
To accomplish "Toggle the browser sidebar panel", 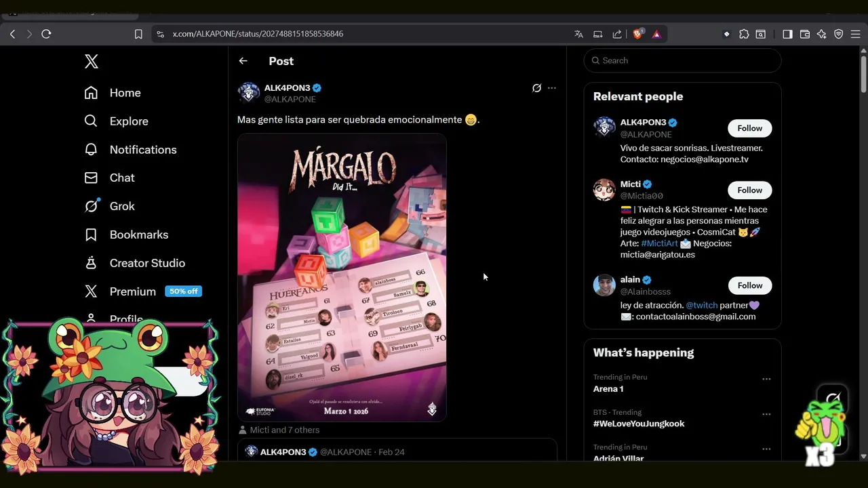I will coord(787,34).
